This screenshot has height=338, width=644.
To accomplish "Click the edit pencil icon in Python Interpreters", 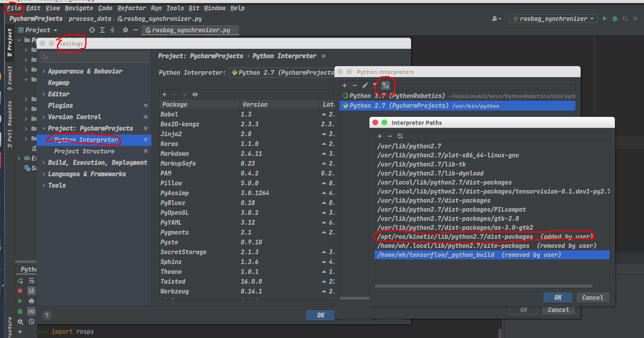I will (x=365, y=85).
